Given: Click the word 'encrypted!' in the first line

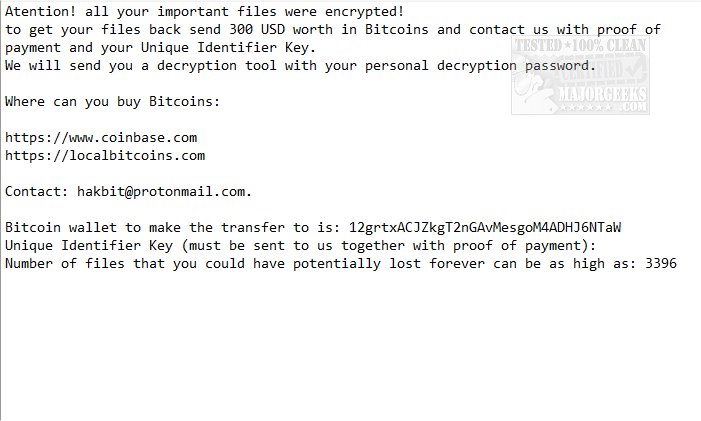Looking at the screenshot, I should (x=363, y=12).
